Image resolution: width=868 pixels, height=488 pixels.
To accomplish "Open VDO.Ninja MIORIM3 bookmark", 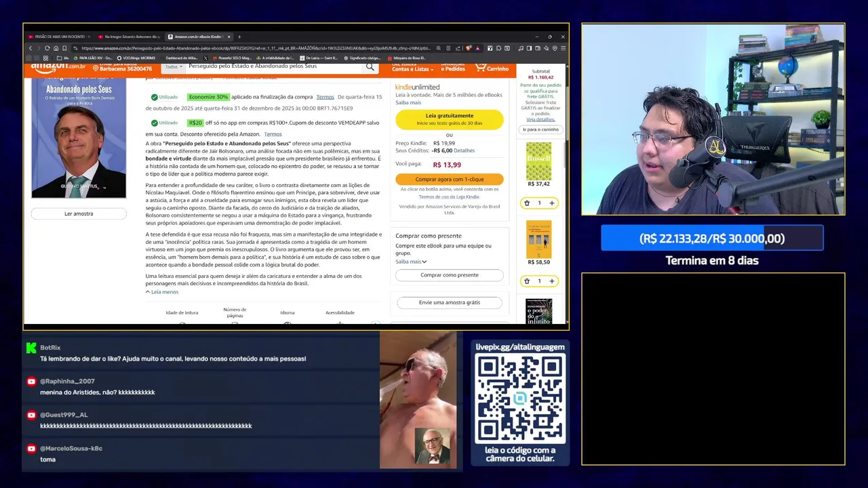I will click(x=136, y=58).
